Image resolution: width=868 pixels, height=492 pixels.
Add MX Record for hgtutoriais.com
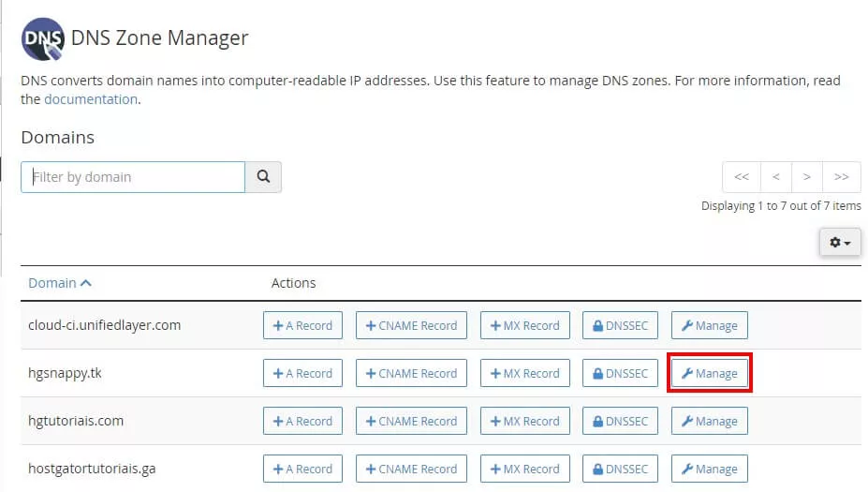524,421
